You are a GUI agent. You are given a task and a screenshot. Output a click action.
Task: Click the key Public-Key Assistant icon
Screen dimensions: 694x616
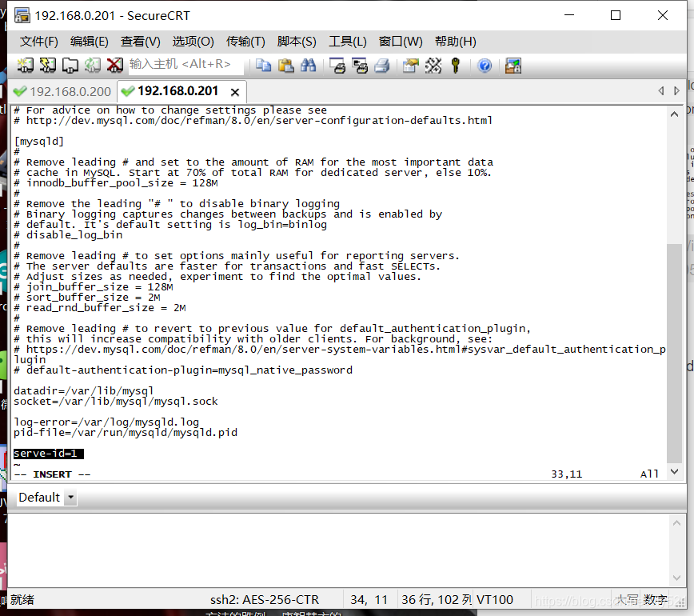[x=456, y=66]
